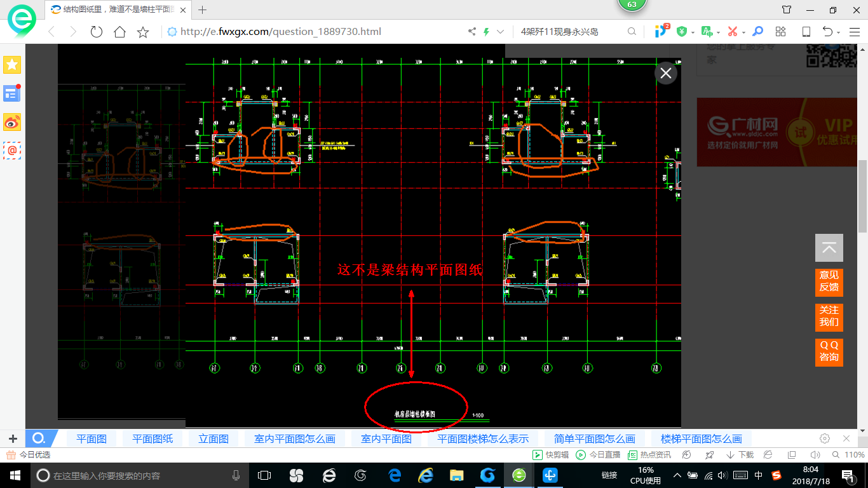This screenshot has width=868, height=488.
Task: Open the Weibo sidebar icon
Action: [12, 121]
